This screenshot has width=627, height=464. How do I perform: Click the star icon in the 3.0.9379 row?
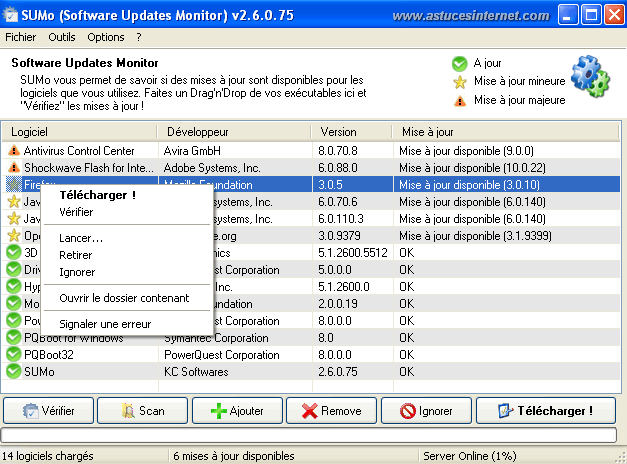point(14,236)
